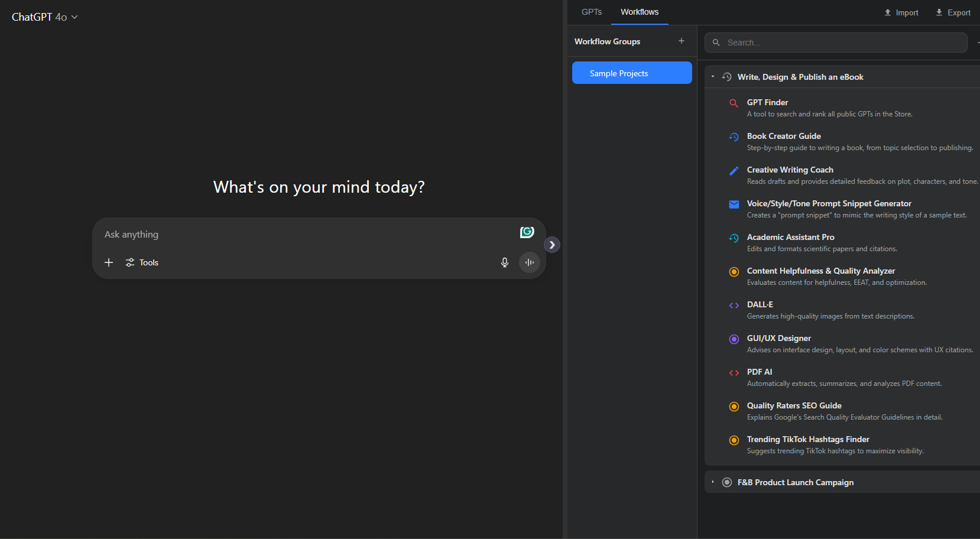Click the Creative Writing Coach pencil icon
Screen dimensions: 980x539
(734, 170)
